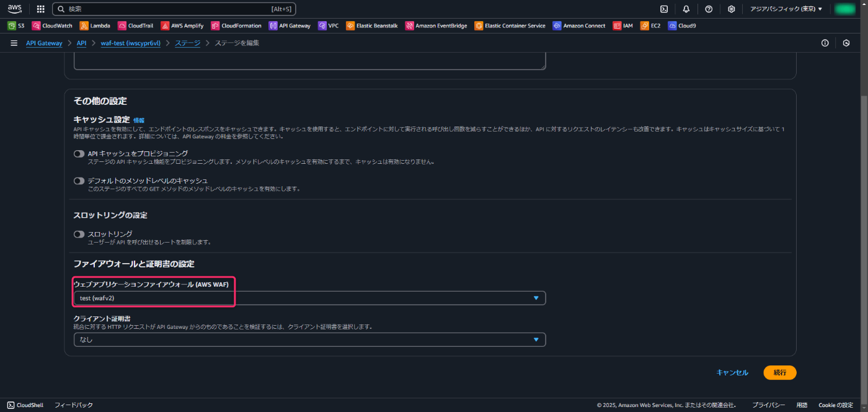Click the キャンセル button
This screenshot has width=868, height=412.
tap(732, 372)
